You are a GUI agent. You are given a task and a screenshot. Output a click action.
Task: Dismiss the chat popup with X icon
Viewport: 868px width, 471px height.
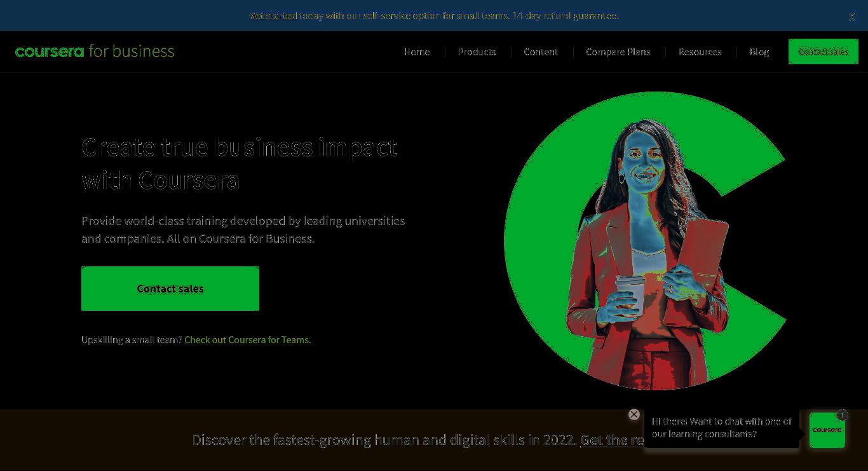pyautogui.click(x=634, y=414)
